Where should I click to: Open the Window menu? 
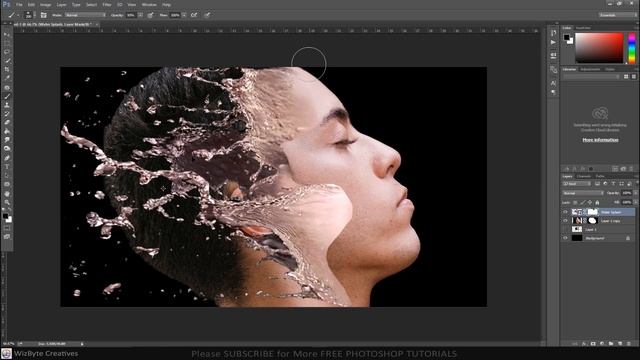click(149, 5)
